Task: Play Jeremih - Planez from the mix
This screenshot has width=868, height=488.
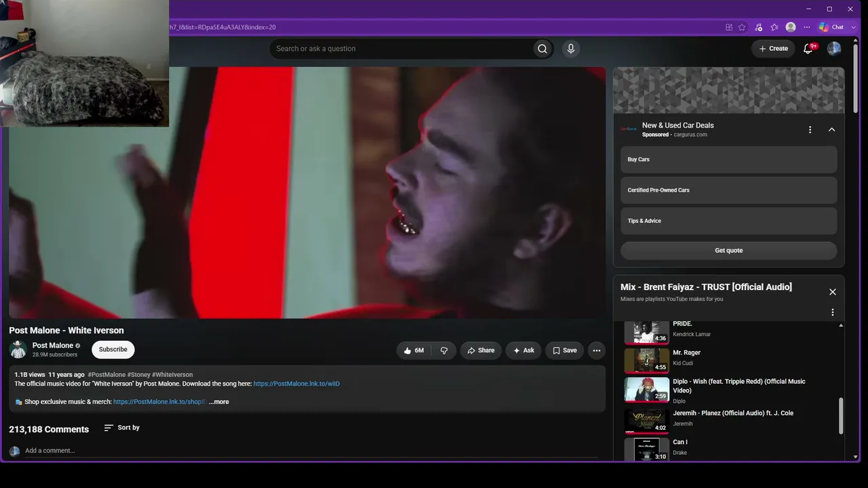Action: click(728, 420)
